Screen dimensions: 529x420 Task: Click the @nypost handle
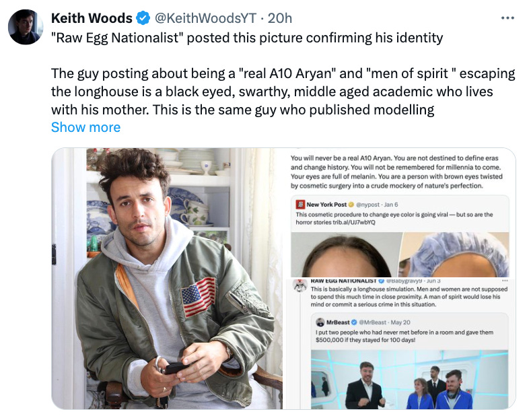tap(368, 205)
